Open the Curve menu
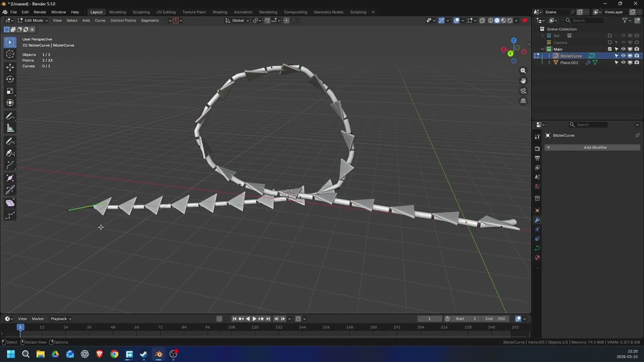644x362 pixels. [100, 21]
